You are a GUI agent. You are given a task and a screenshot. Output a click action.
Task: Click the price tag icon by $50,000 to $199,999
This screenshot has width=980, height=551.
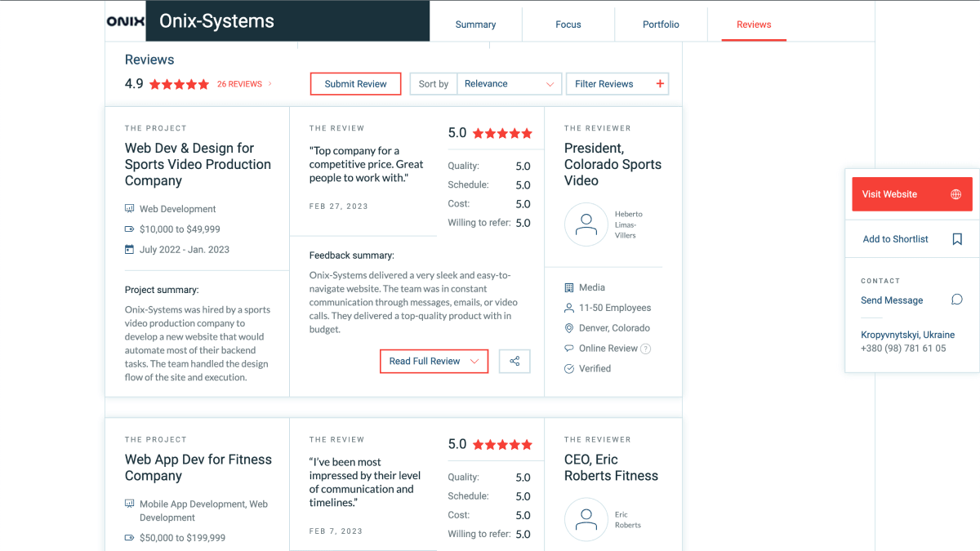click(129, 538)
